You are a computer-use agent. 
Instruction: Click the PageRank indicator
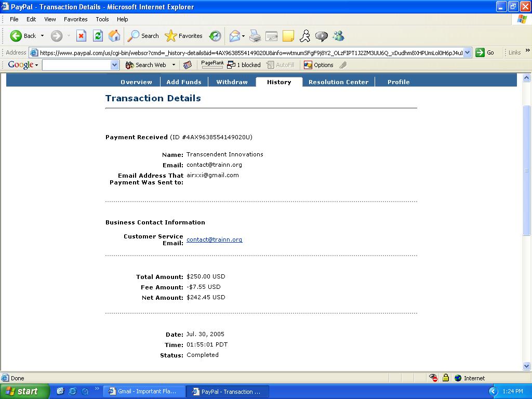(x=212, y=64)
